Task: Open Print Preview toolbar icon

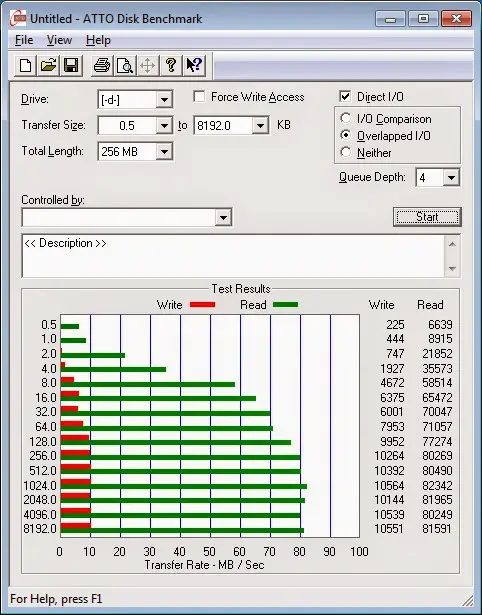Action: coord(125,66)
